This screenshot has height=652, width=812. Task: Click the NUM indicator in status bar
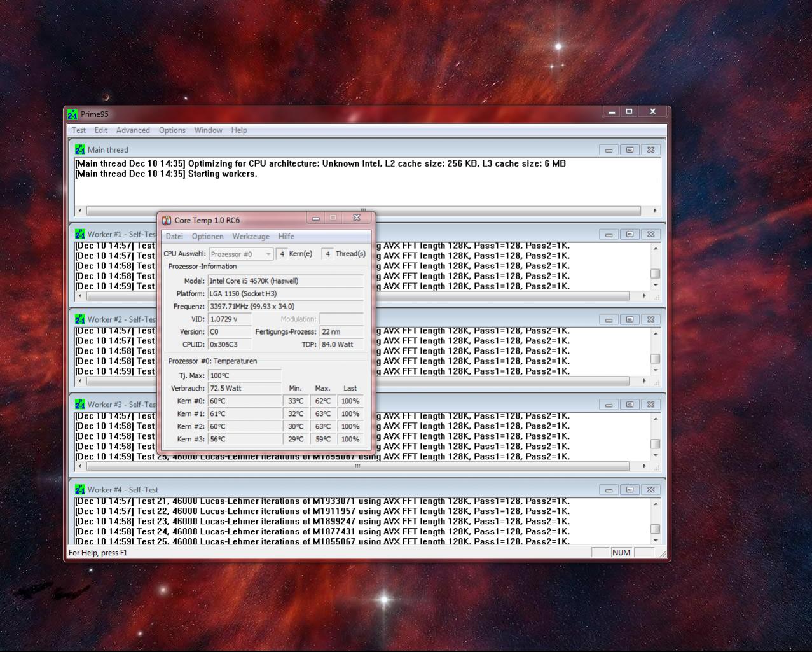(621, 553)
